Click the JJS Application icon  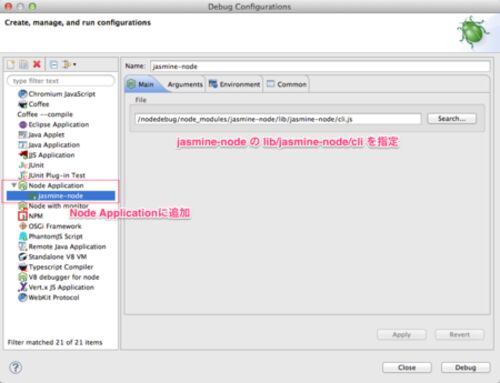(23, 155)
